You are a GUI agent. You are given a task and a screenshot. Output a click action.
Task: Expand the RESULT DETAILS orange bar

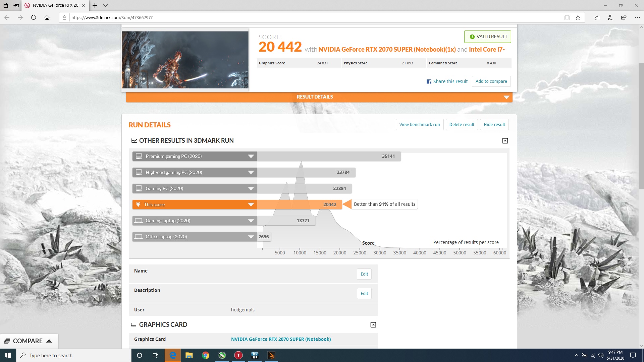(x=319, y=97)
